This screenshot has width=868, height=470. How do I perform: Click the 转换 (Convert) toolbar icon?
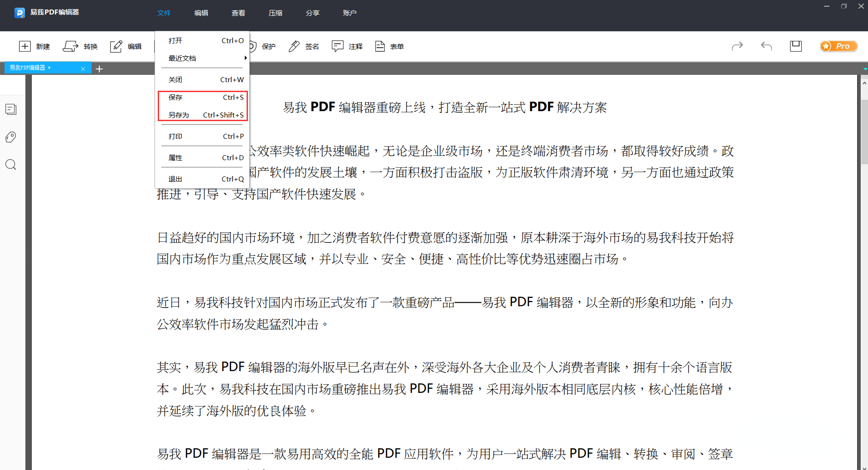(70, 46)
